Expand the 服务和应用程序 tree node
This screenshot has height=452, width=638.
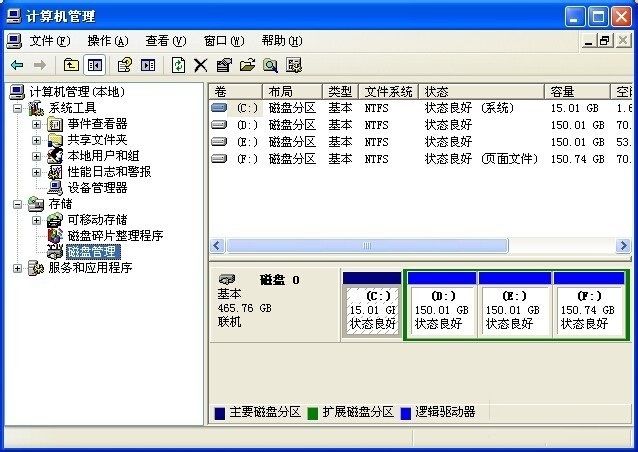pos(17,268)
